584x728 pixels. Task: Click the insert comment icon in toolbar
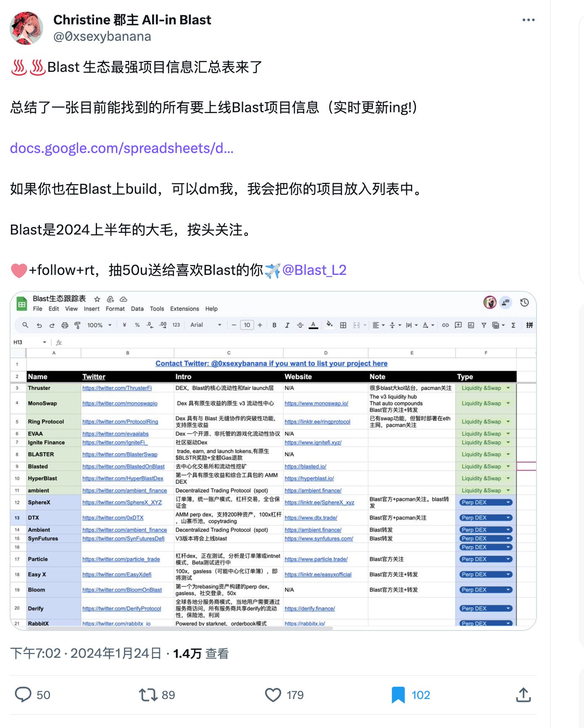point(458,325)
